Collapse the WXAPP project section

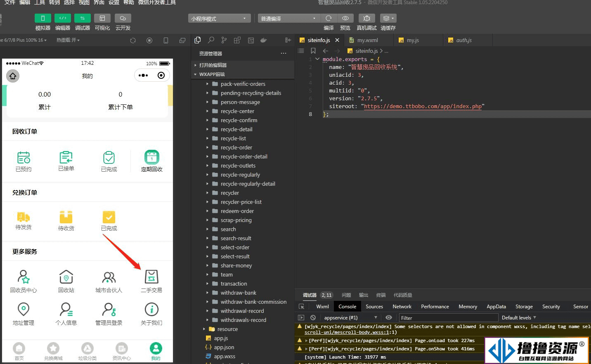click(x=243, y=74)
